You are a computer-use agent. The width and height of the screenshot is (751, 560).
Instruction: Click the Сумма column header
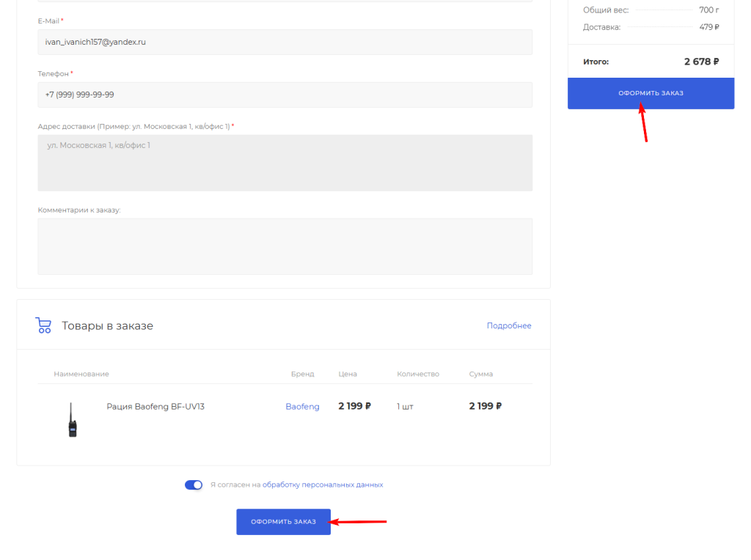coord(481,374)
